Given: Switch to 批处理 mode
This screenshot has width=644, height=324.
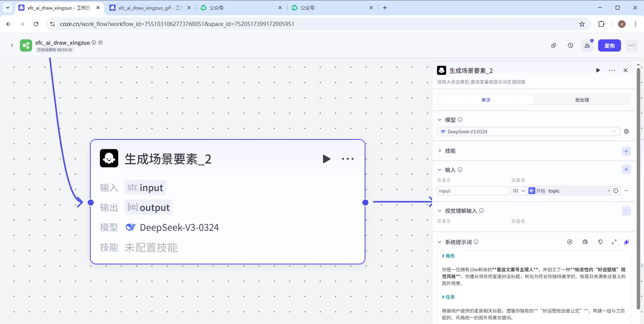Looking at the screenshot, I should pyautogui.click(x=582, y=100).
